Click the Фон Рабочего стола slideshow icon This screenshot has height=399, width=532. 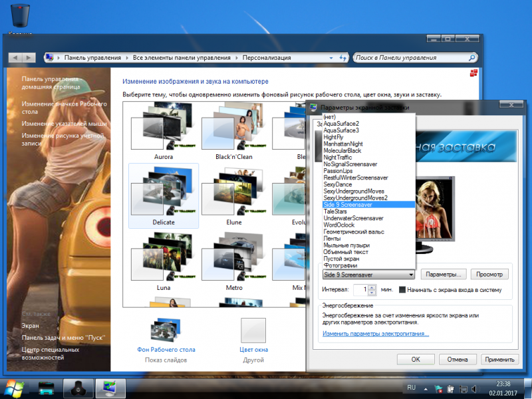(166, 331)
